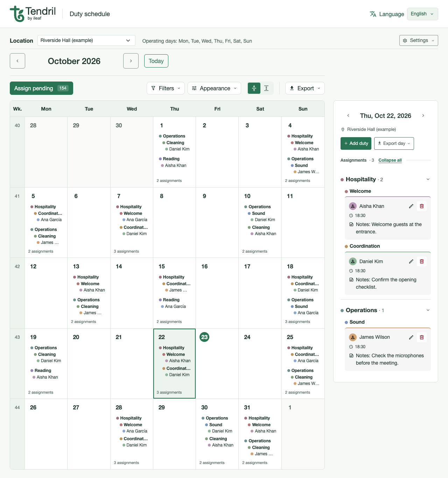Edit Aisha Khan's Welcome assignment
Viewport: 448px width, 478px height.
[411, 206]
